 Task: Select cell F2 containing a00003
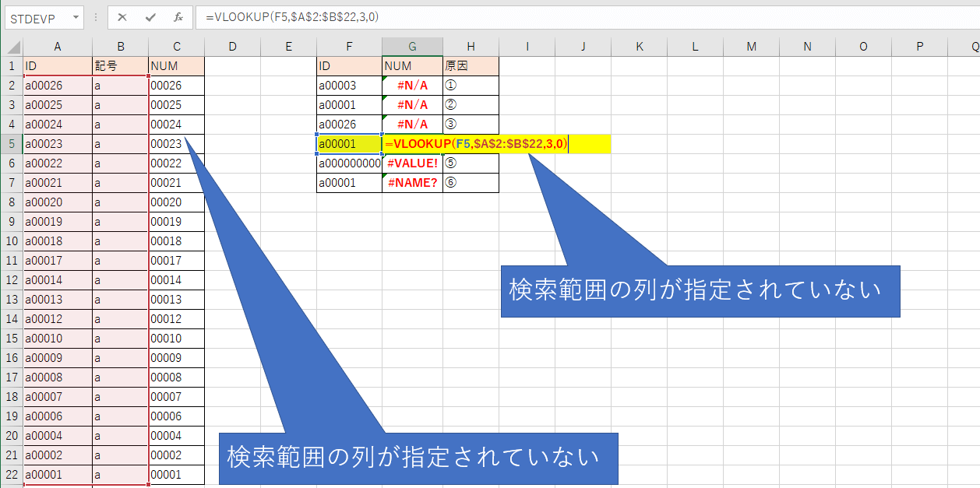click(x=349, y=85)
